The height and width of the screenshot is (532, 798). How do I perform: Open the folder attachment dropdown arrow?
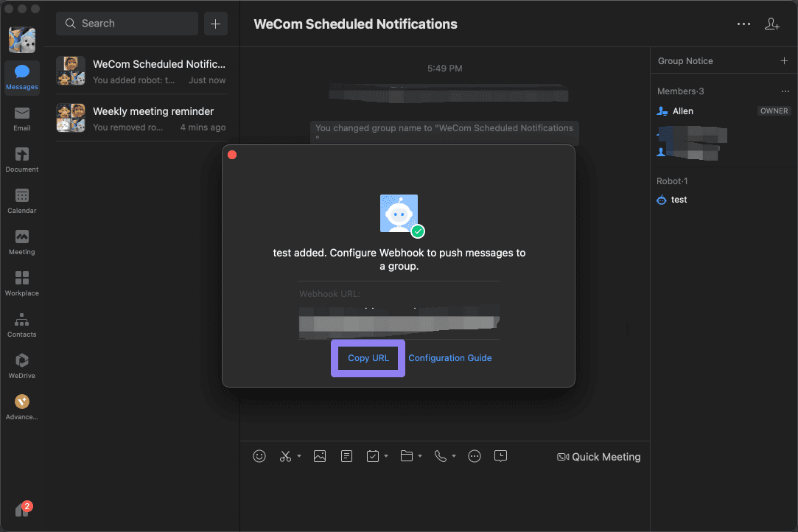coord(419,457)
